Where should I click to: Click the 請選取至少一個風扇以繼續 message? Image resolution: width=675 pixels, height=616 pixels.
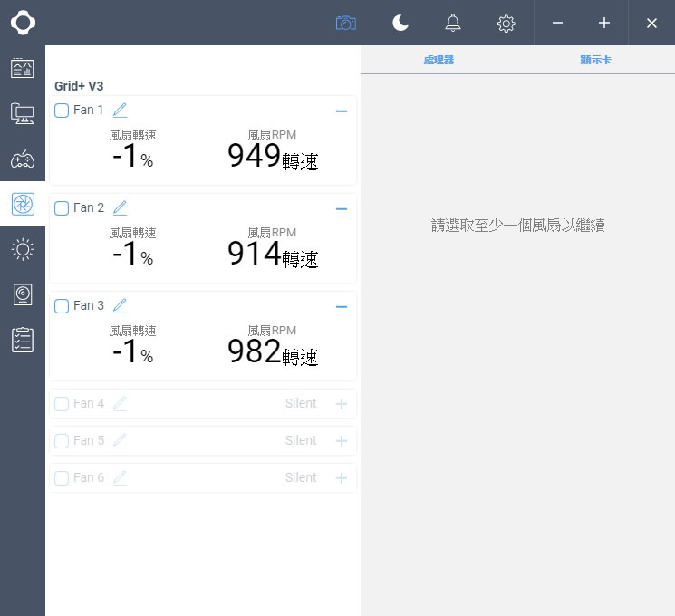point(518,226)
